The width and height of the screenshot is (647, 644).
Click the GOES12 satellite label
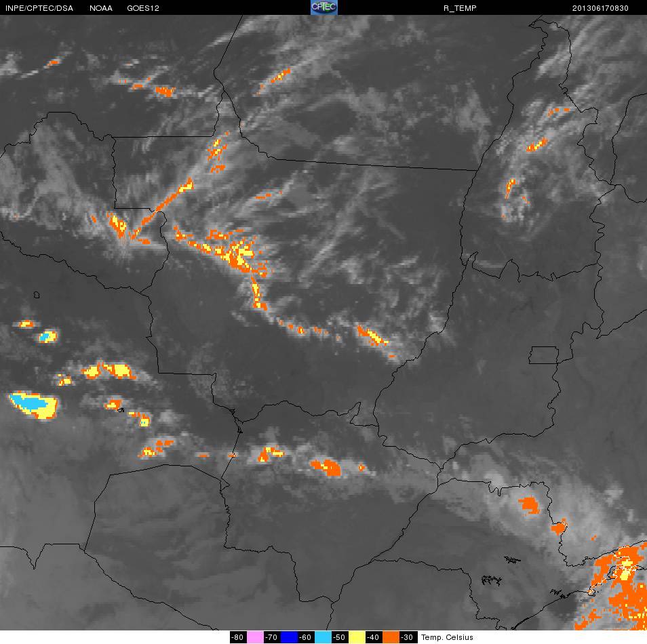143,8
